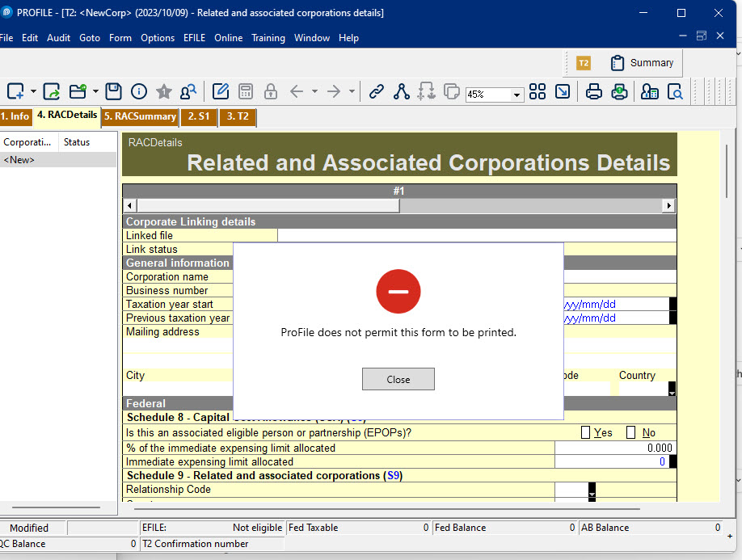Click the % of immediate expensing limit field
742x560 pixels.
(x=614, y=448)
